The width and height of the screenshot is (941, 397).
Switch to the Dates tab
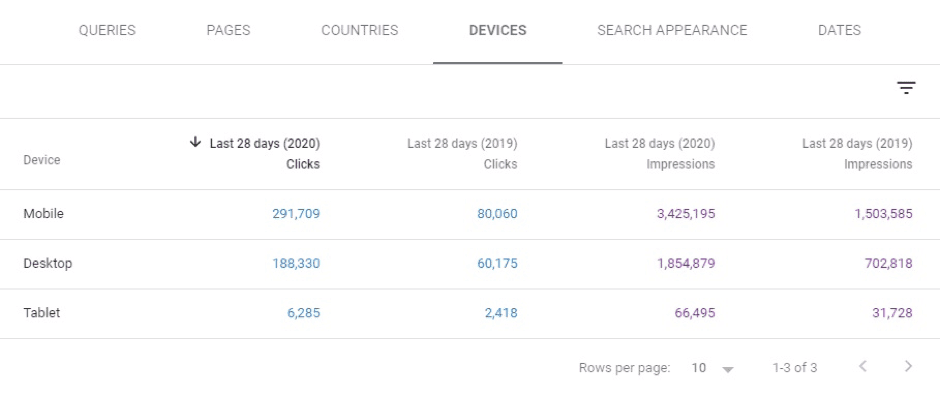(839, 31)
